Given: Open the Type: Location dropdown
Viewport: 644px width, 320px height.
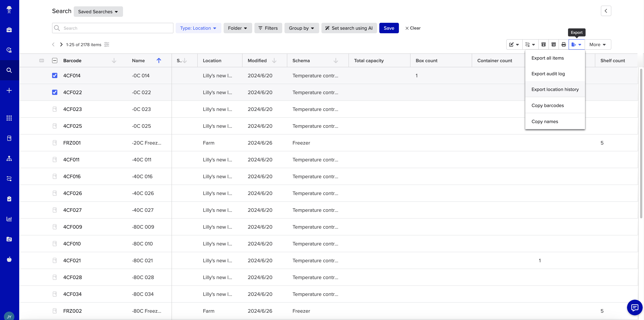Looking at the screenshot, I should [198, 28].
